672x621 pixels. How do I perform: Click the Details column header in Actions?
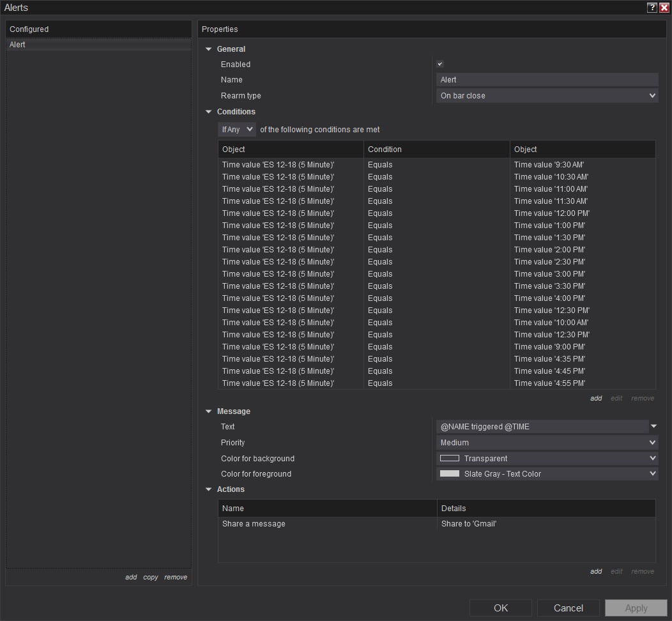click(546, 509)
